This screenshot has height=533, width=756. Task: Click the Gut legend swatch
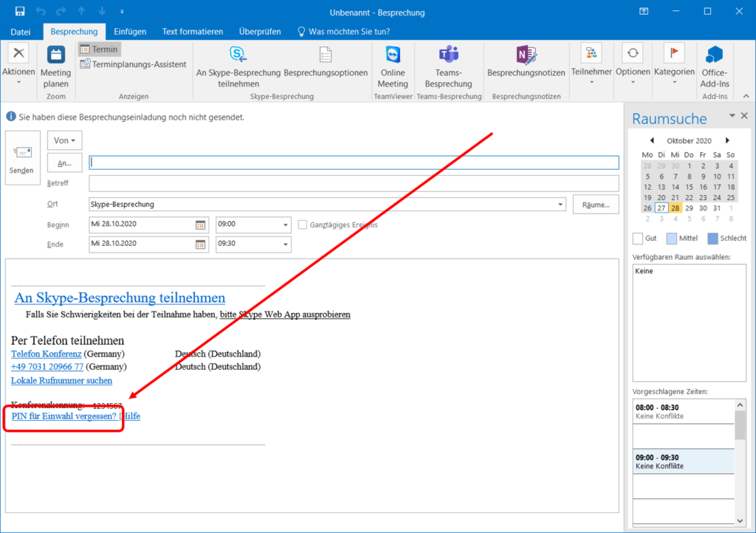point(638,238)
